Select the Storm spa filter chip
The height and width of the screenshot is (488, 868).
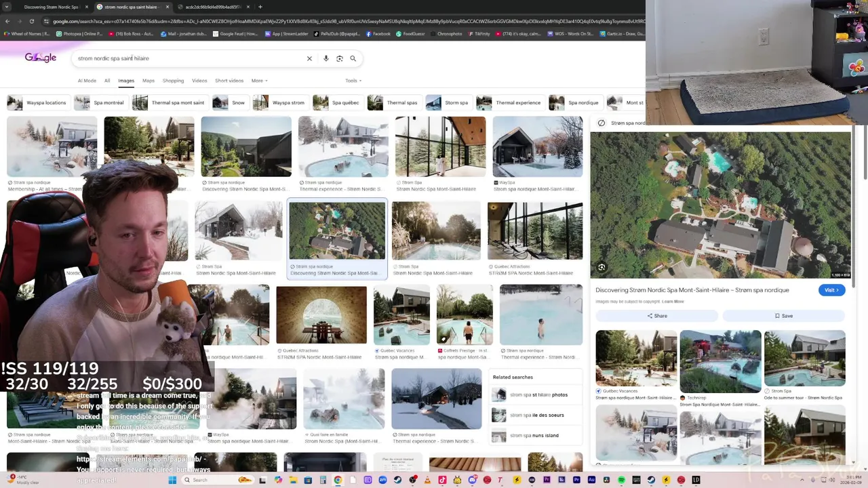448,103
